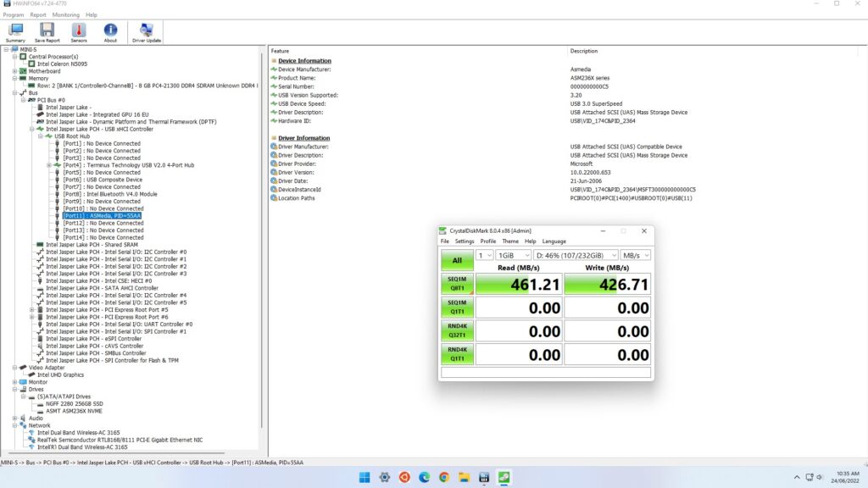Launch Google Chrome from the taskbar
868x488 pixels.
[443, 477]
